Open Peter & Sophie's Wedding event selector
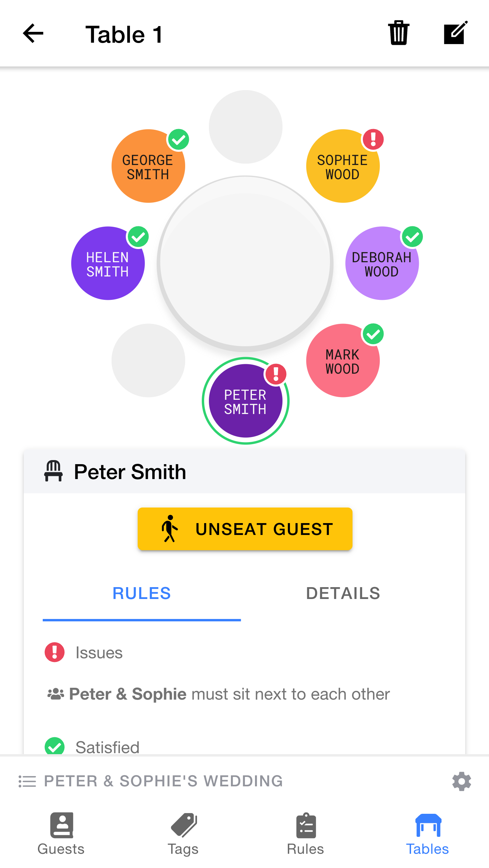489x868 pixels. coord(163,781)
